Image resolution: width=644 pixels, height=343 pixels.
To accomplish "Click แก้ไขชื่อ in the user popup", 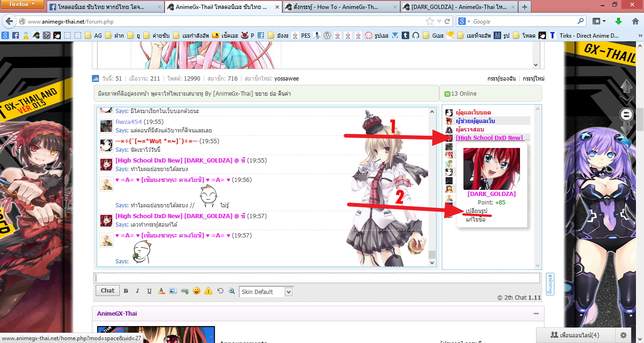I will [x=476, y=219].
